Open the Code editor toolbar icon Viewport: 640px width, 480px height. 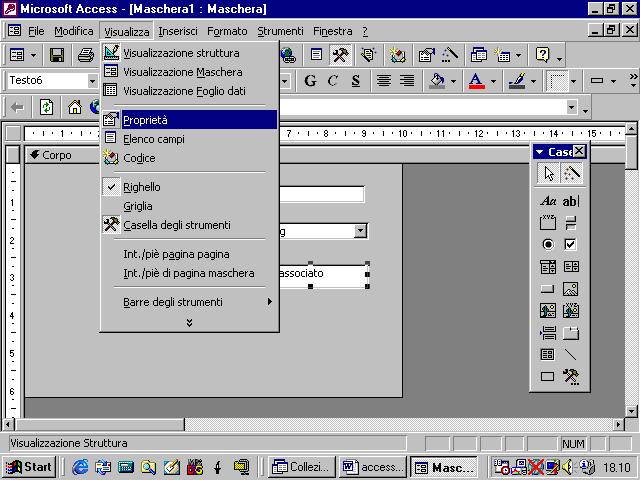pyautogui.click(x=397, y=55)
